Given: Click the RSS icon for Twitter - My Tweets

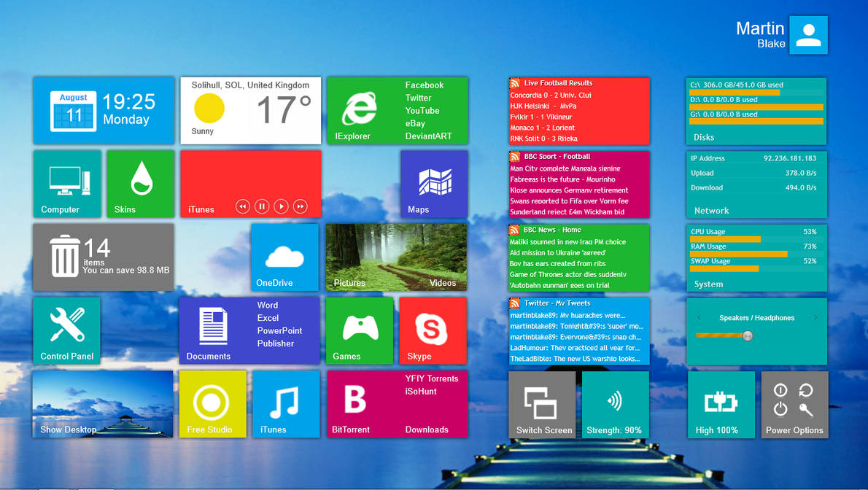Looking at the screenshot, I should tap(515, 303).
